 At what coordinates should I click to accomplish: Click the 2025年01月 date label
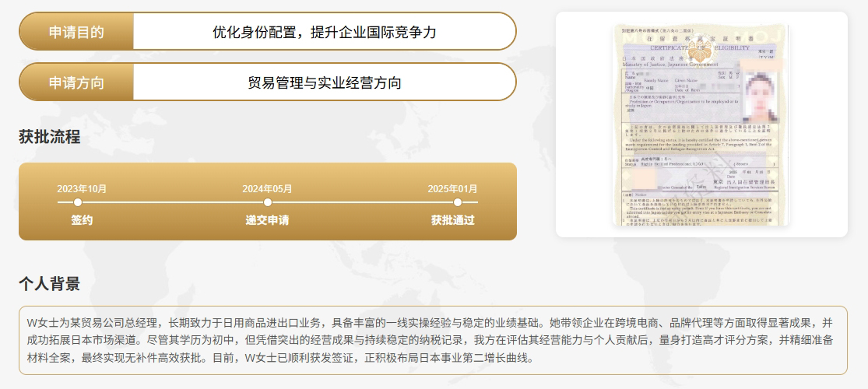pos(452,189)
